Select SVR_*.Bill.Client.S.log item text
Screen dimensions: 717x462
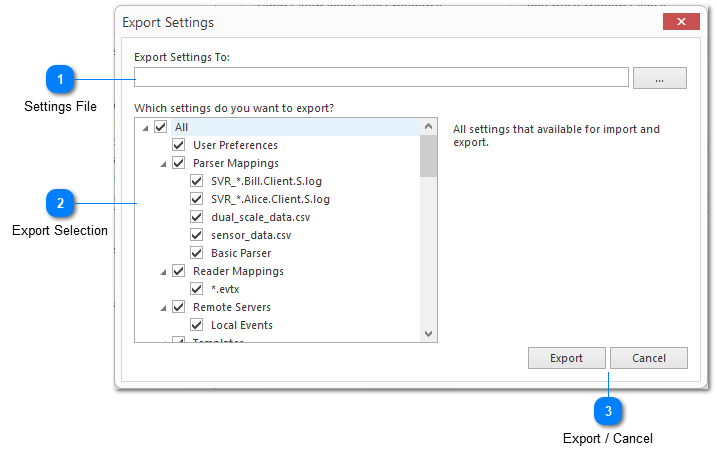266,181
